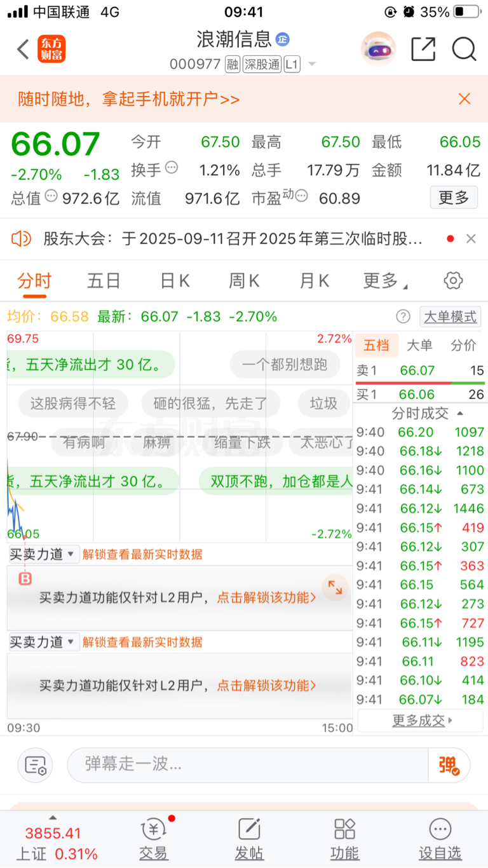Screen dimensions: 488x868
Task: Tap the speaker announcement icon
Action: click(21, 239)
